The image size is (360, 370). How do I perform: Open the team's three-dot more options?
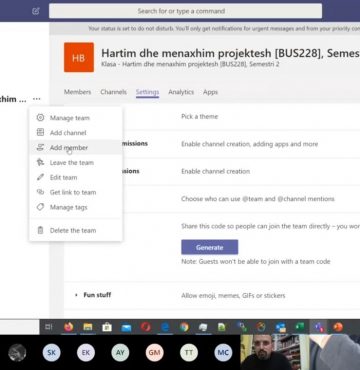pos(37,99)
